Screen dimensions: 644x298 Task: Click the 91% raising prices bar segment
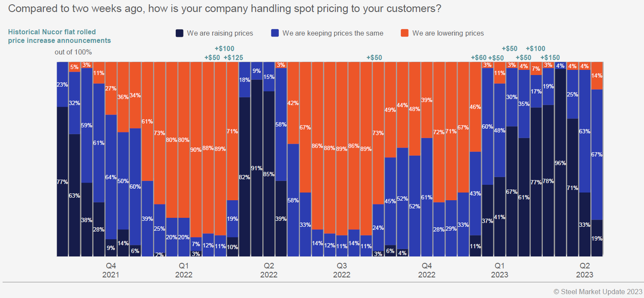pyautogui.click(x=256, y=168)
